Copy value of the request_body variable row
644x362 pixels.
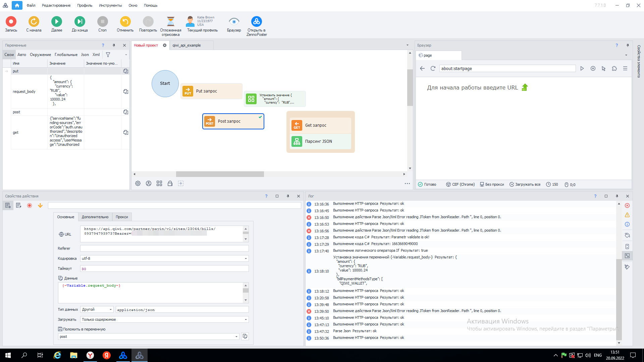126,92
